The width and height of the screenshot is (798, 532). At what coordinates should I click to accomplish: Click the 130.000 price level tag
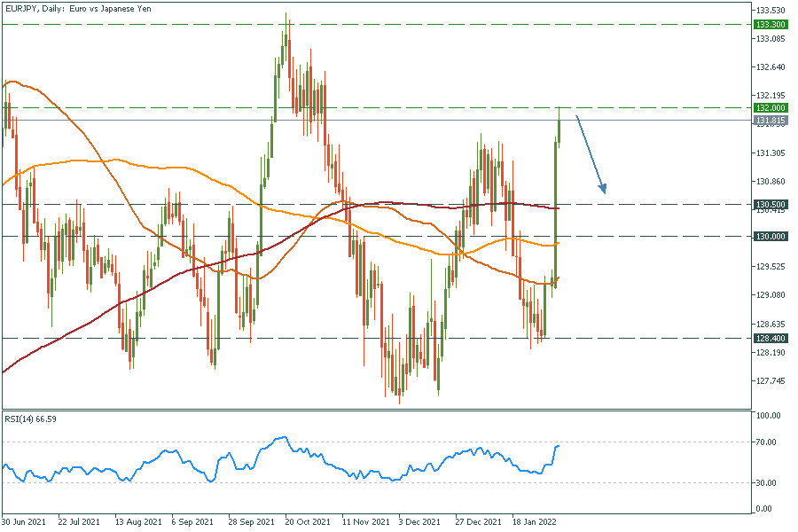[770, 236]
